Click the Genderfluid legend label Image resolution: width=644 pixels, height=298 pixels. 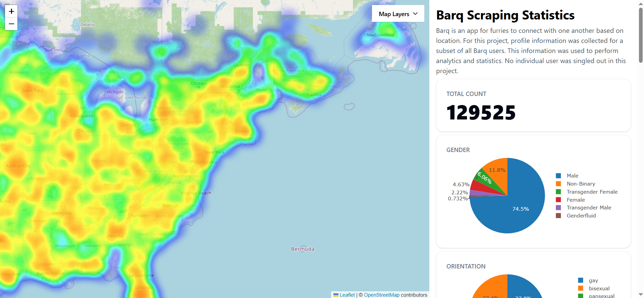[x=581, y=215]
